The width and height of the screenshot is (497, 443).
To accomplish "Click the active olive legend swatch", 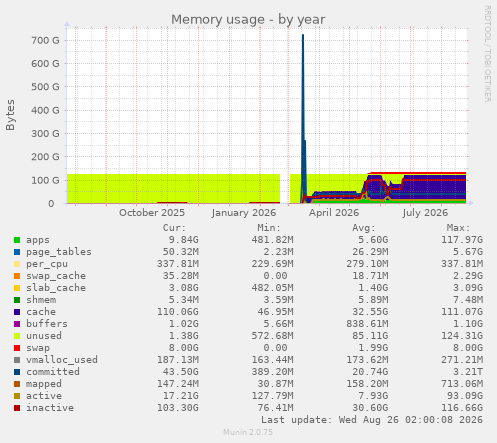I will [17, 396].
